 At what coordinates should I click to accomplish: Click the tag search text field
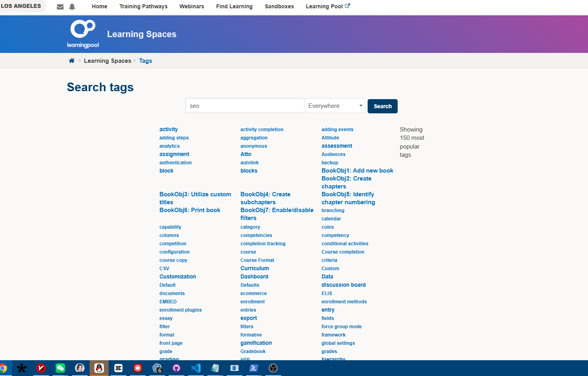point(245,106)
